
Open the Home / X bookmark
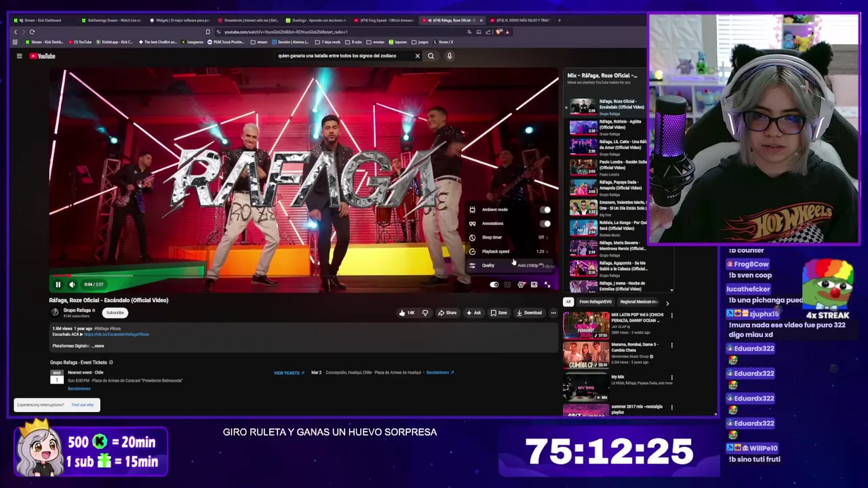click(442, 42)
